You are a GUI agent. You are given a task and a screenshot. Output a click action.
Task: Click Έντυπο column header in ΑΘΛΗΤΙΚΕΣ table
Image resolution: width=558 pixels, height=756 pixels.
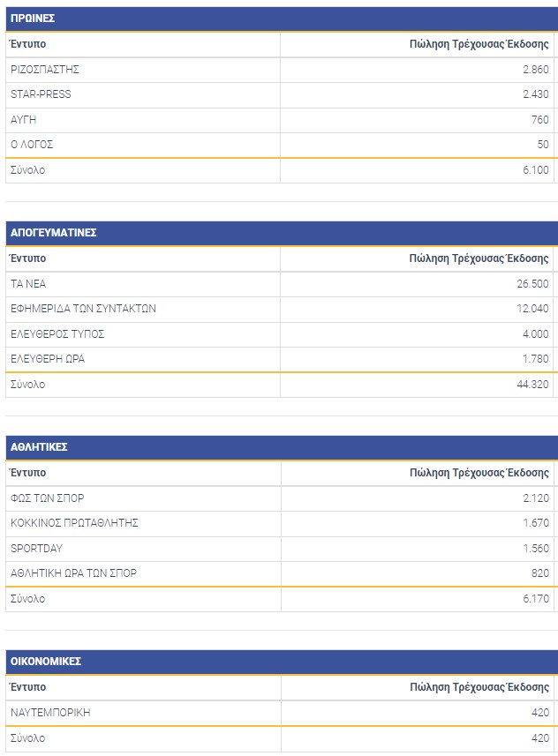point(28,473)
